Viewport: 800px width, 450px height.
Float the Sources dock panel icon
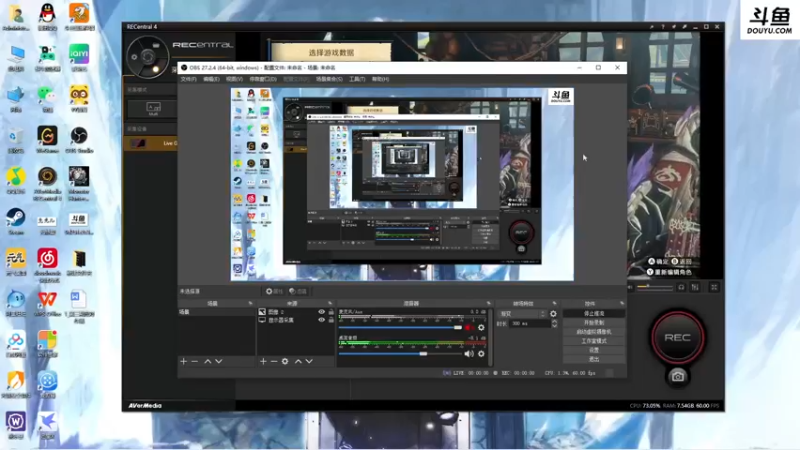(x=330, y=303)
